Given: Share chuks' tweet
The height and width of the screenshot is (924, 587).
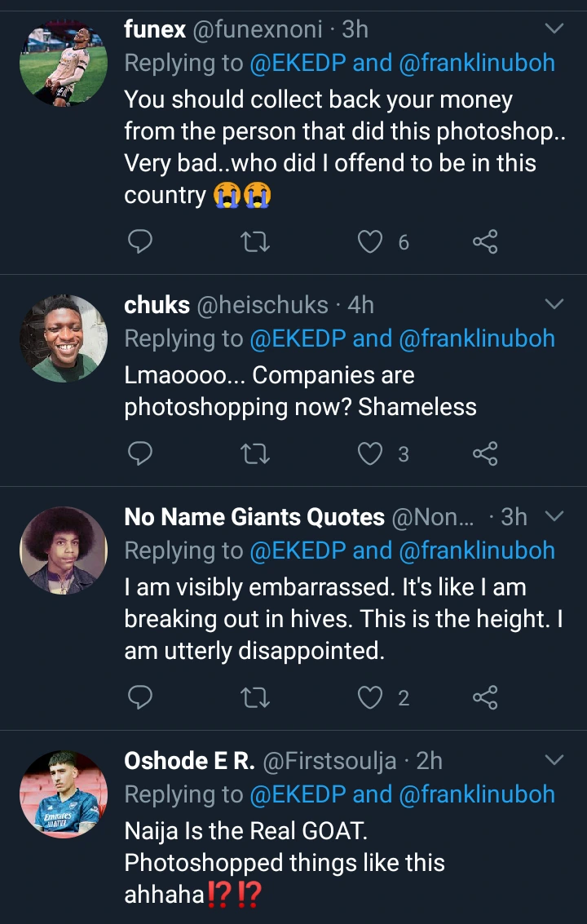Looking at the screenshot, I should click(x=485, y=454).
